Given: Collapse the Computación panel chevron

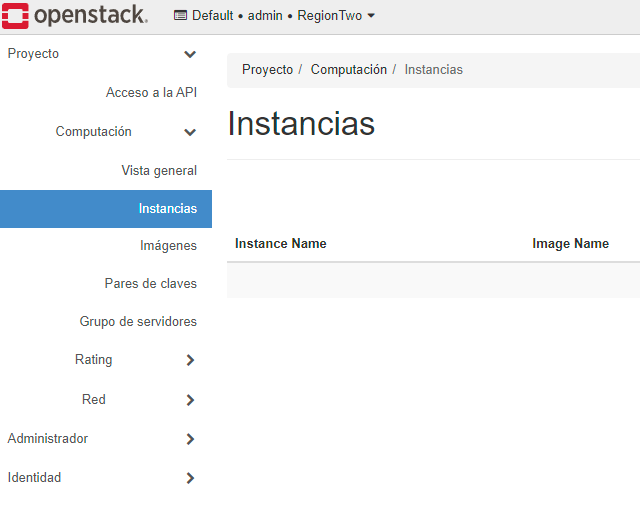Looking at the screenshot, I should [190, 132].
